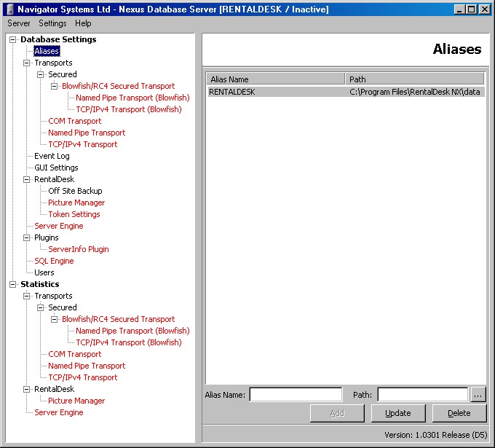The image size is (495, 448).
Task: Click the Delete button
Action: click(459, 413)
